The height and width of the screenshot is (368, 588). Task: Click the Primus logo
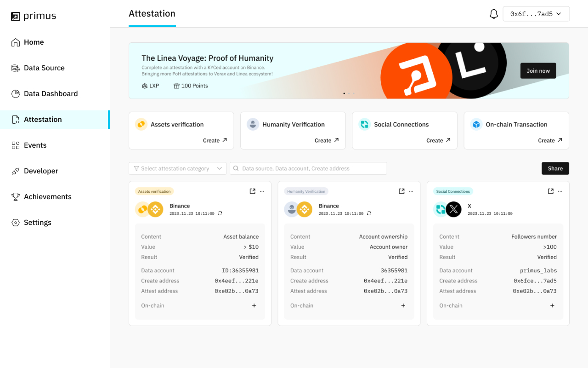pos(34,16)
